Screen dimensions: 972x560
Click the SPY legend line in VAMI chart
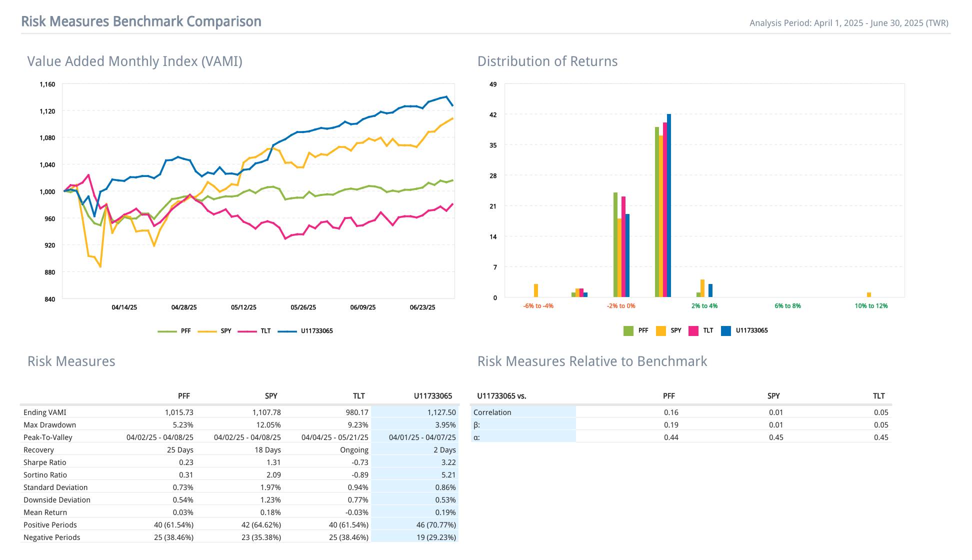(207, 331)
